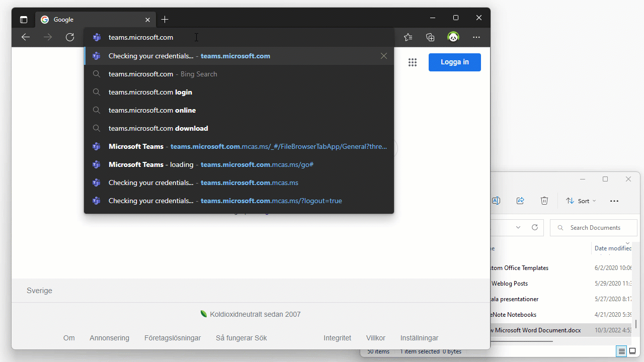The height and width of the screenshot is (362, 644).
Task: Select the teams.microsoft.com login suggestion
Action: (x=150, y=92)
